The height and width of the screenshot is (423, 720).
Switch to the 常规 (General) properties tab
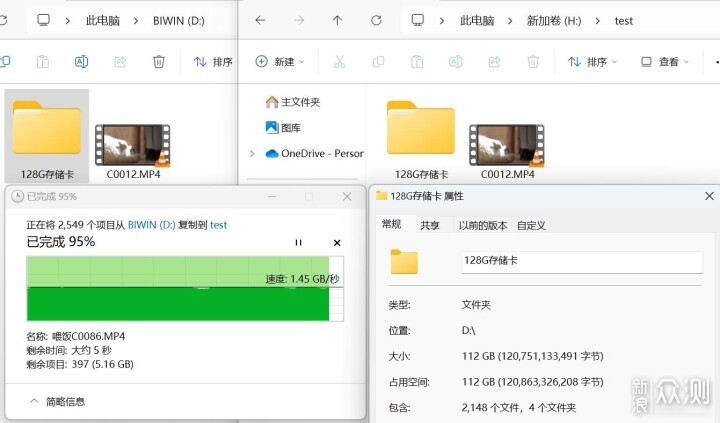(x=392, y=224)
